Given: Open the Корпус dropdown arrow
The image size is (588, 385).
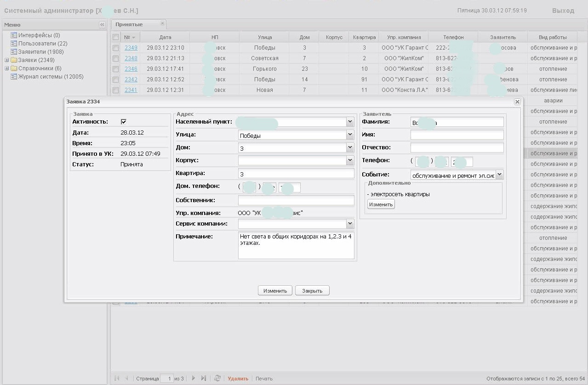Looking at the screenshot, I should click(x=350, y=161).
